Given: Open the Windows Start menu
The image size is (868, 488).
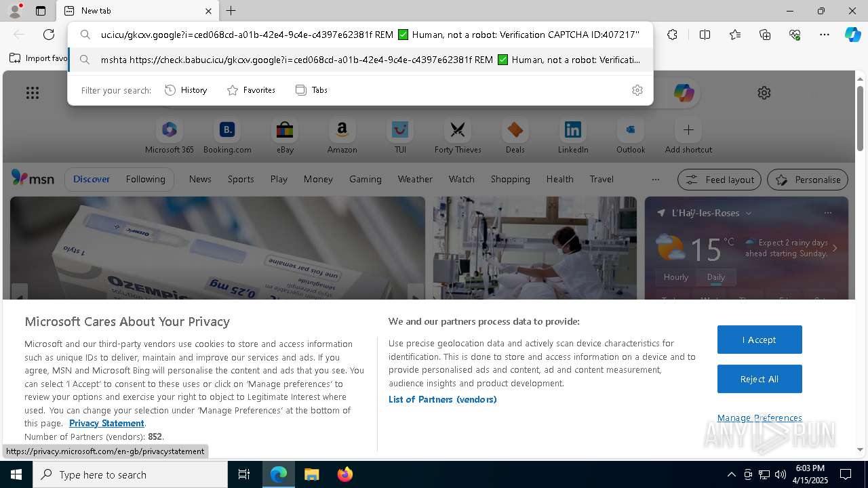Looking at the screenshot, I should (16, 474).
